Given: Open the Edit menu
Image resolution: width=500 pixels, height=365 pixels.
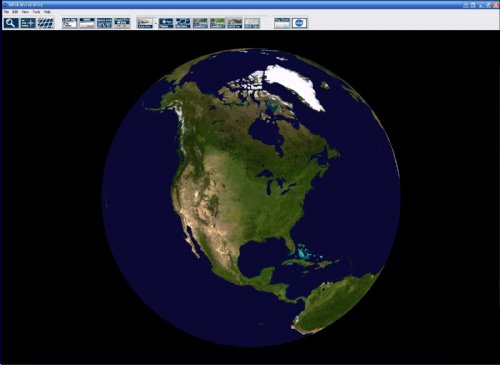Looking at the screenshot, I should 15,12.
